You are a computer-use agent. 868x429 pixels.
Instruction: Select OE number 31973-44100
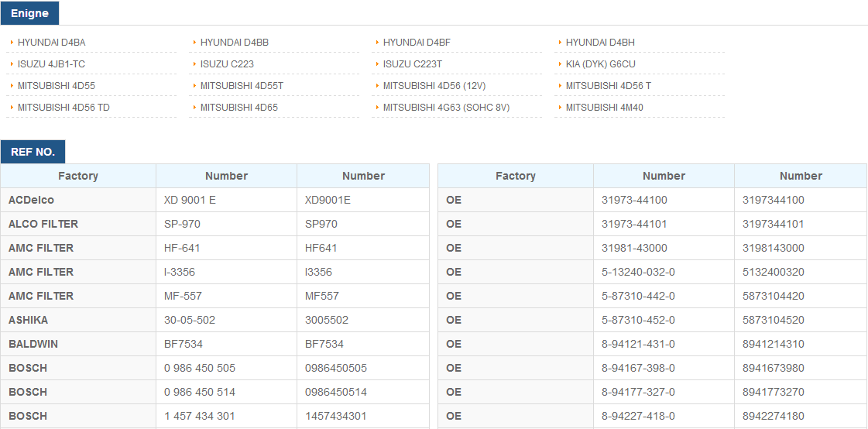click(634, 200)
